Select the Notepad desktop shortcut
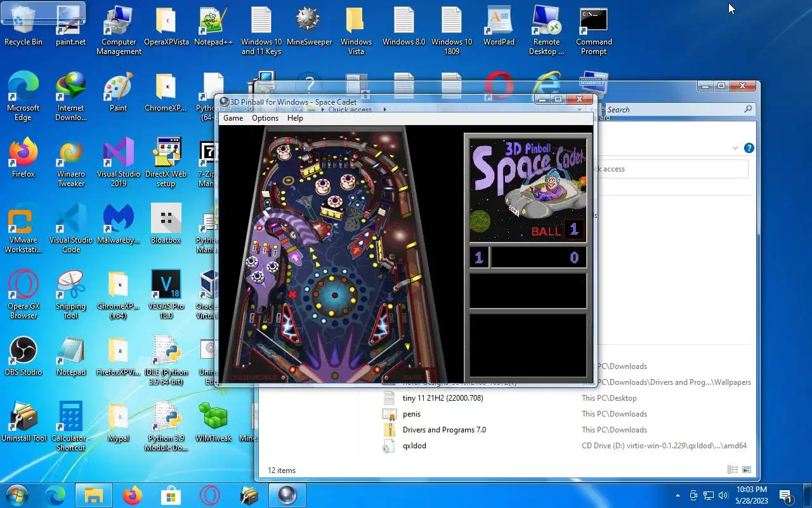 click(71, 356)
